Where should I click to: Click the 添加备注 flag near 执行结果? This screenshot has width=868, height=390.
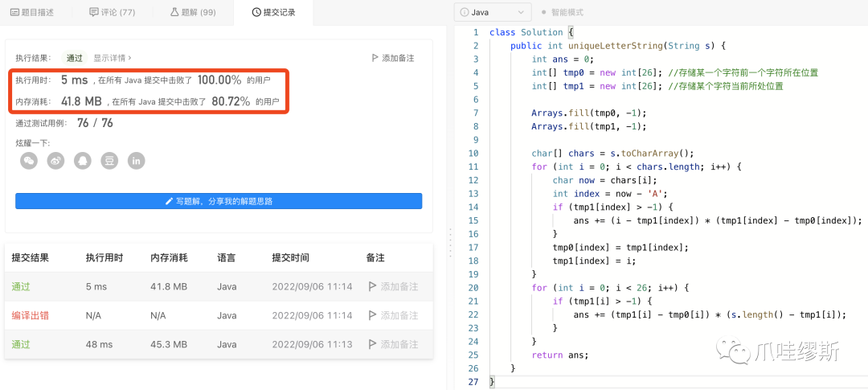coord(392,58)
